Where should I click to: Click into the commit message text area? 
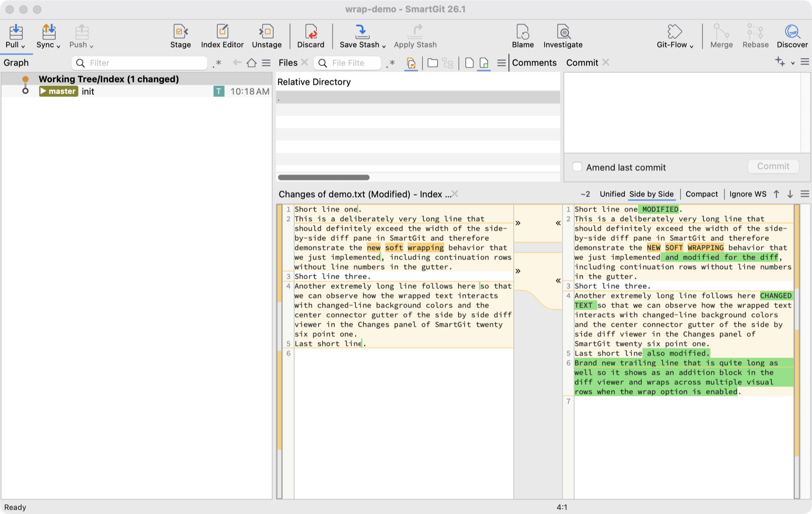point(682,112)
